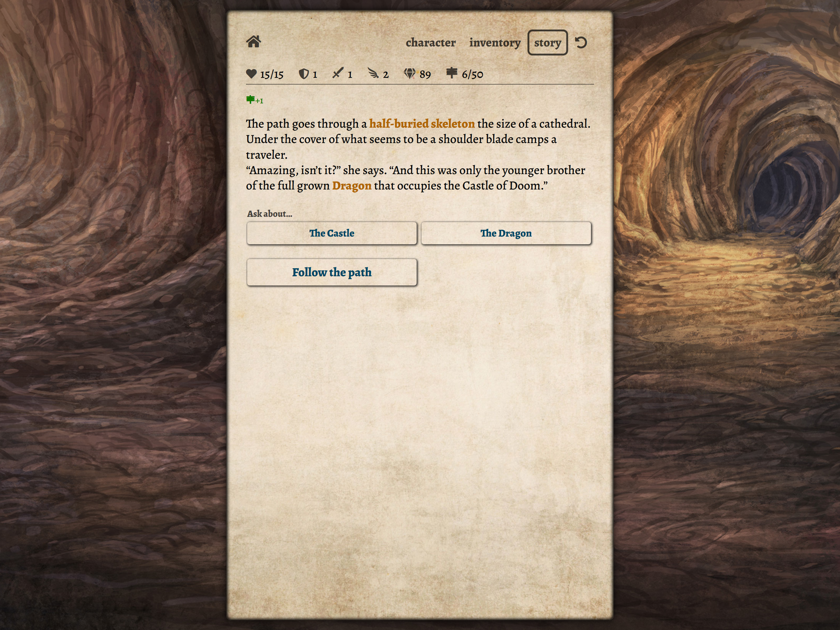
Task: Select the story tab
Action: pos(547,42)
